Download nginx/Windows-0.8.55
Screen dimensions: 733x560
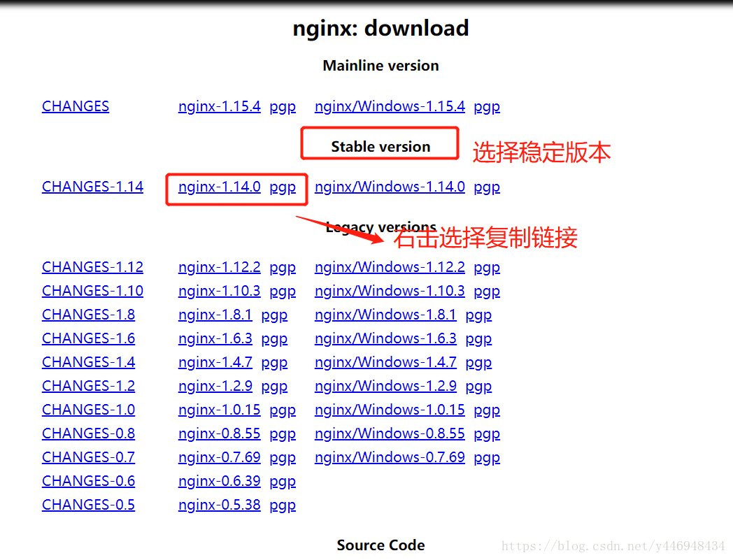click(x=390, y=434)
